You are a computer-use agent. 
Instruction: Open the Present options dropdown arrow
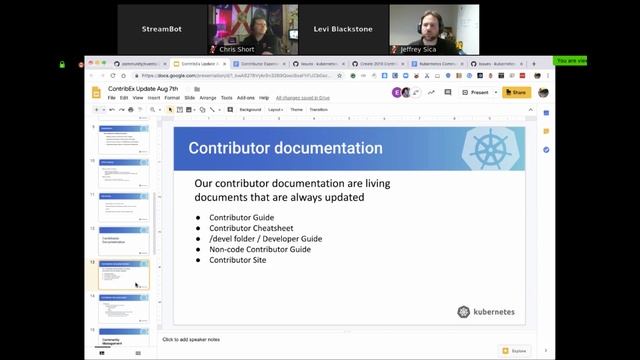tap(496, 93)
